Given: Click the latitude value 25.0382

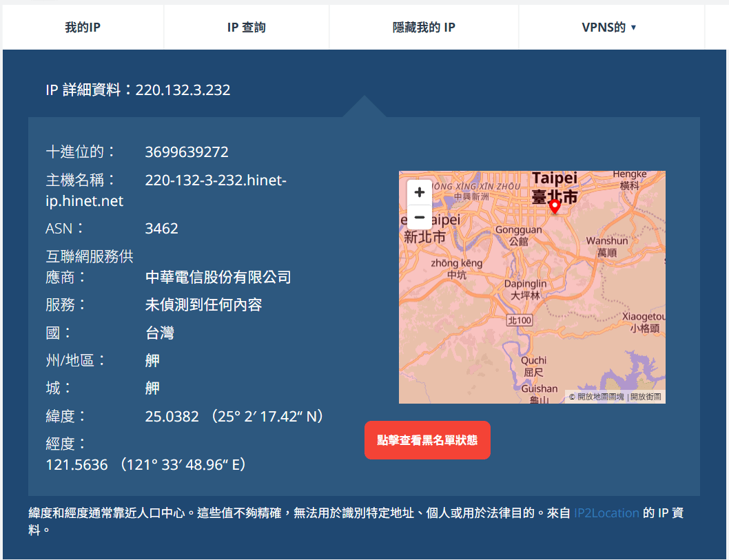Looking at the screenshot, I should [x=172, y=417].
